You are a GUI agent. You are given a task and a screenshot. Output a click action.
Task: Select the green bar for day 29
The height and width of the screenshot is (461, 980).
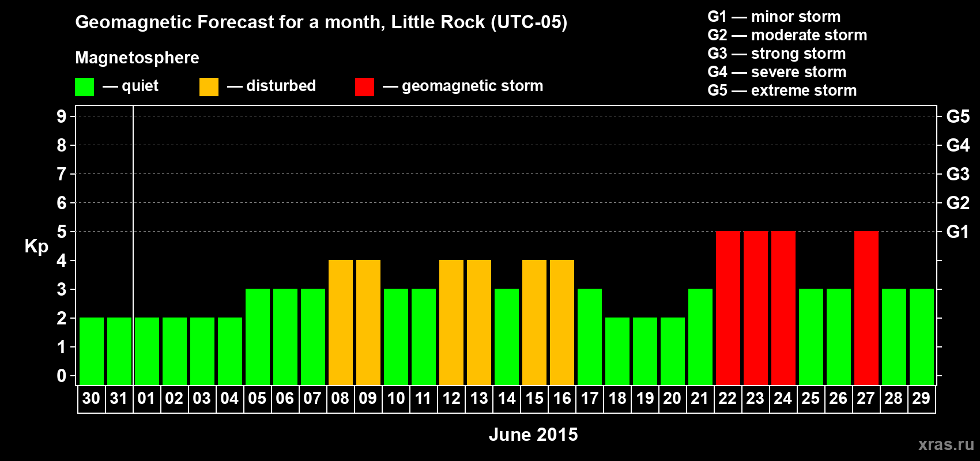(x=922, y=337)
